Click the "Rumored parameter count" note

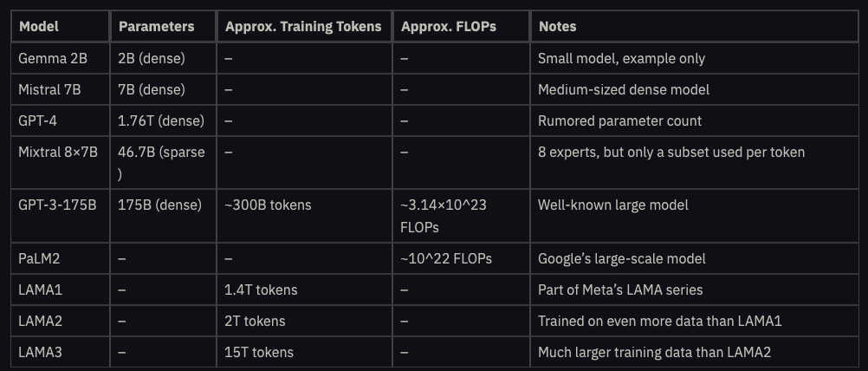click(x=619, y=121)
